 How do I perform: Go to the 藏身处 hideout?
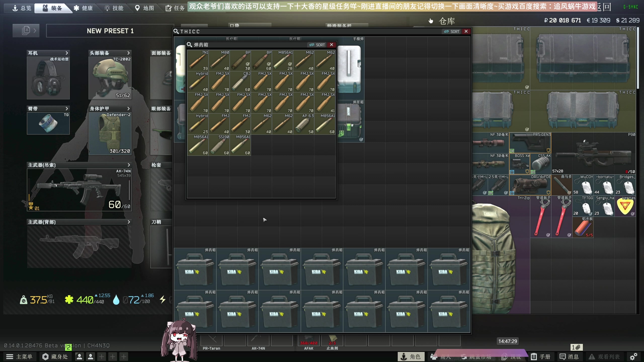pyautogui.click(x=55, y=356)
